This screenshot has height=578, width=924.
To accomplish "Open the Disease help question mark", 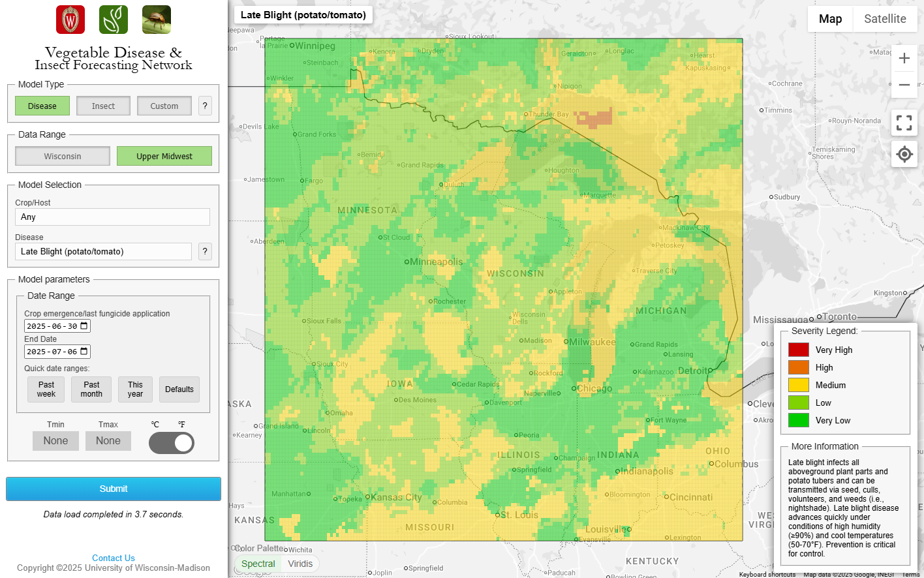I will pos(205,251).
